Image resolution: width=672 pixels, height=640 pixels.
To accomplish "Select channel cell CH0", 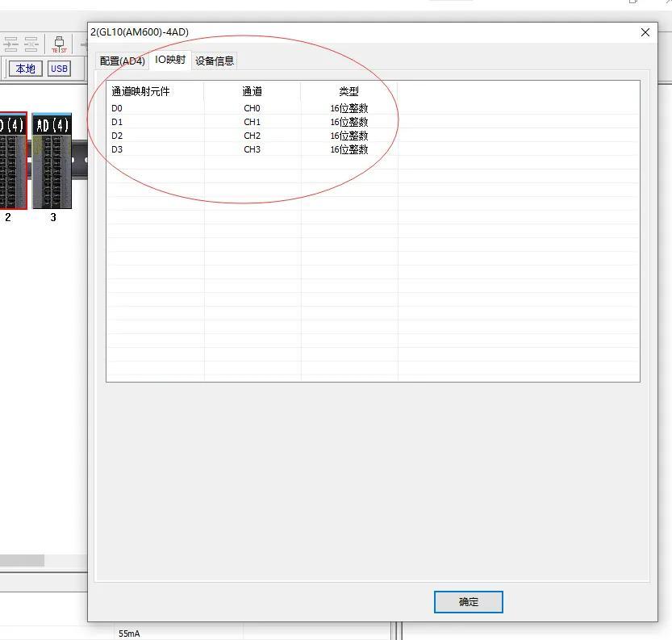I will pos(252,108).
